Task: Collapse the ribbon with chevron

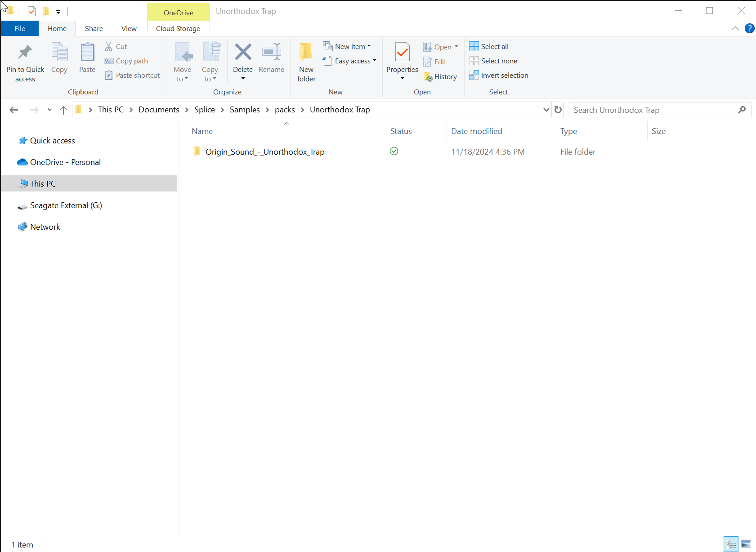Action: (735, 28)
